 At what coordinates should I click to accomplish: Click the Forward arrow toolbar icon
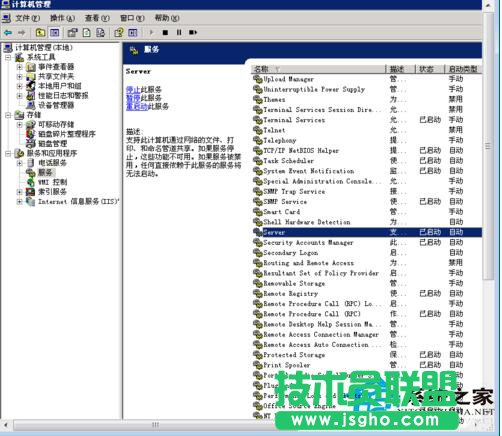(22, 33)
